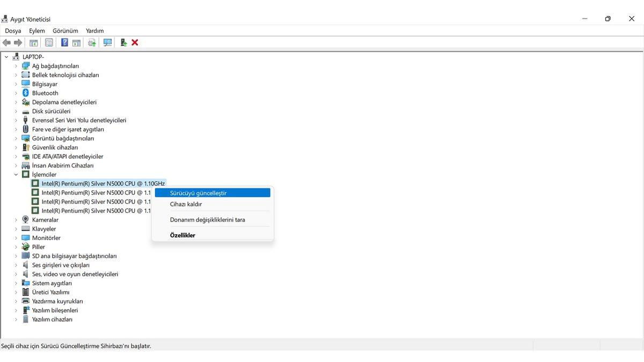Open Özellikler from the context menu
644x362 pixels.
click(182, 235)
